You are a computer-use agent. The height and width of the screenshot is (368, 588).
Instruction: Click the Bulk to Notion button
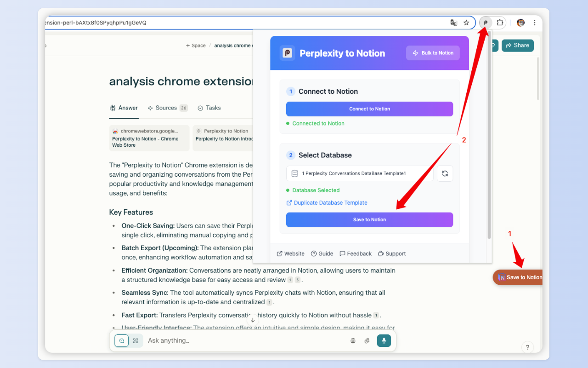(x=433, y=53)
